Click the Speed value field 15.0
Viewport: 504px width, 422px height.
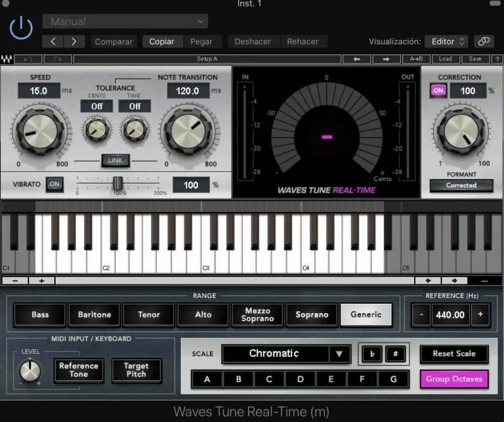click(x=39, y=91)
